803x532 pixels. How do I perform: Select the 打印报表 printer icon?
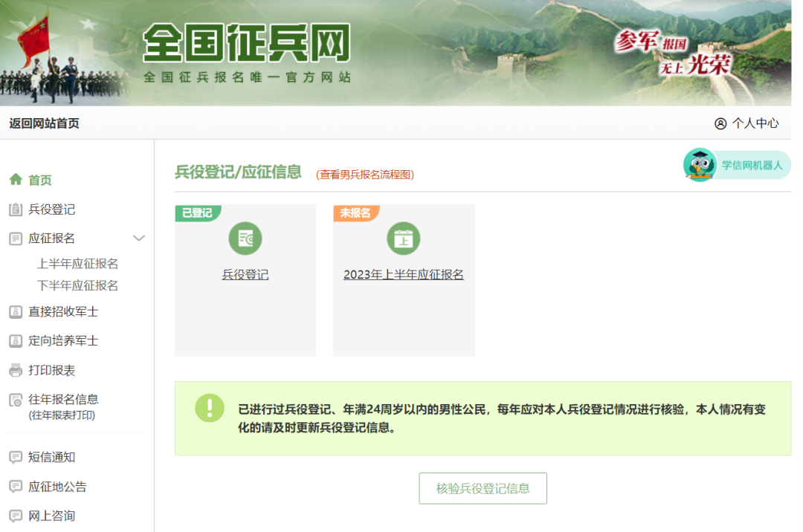(16, 369)
